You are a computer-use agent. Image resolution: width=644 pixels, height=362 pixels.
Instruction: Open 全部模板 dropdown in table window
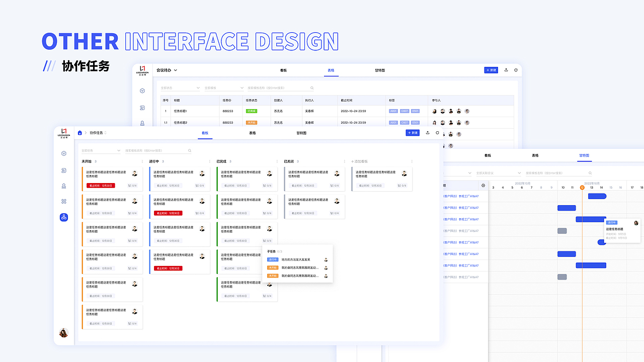(x=224, y=88)
